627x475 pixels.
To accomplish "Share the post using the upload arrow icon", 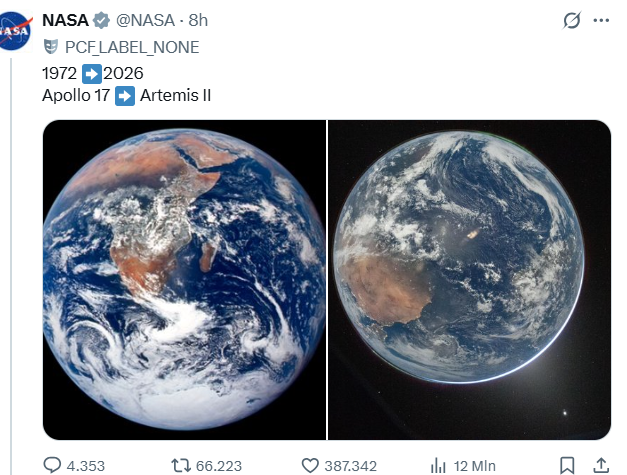I will (x=600, y=465).
